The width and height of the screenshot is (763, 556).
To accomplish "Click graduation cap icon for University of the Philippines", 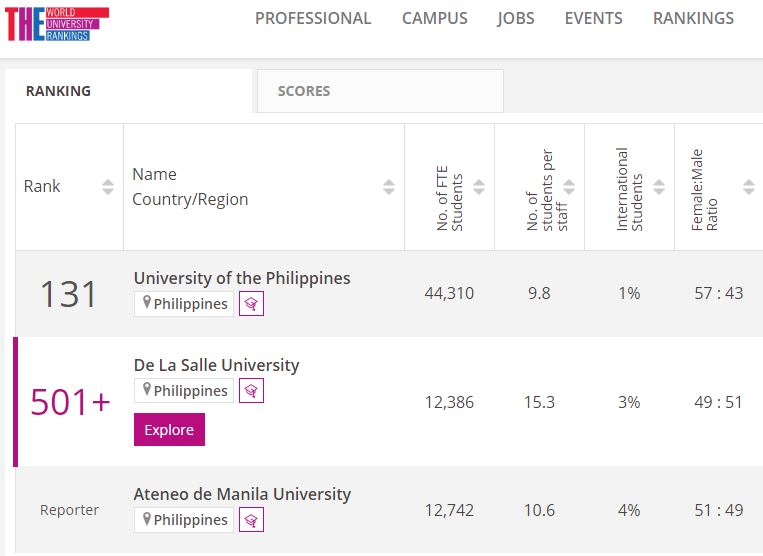I will tap(251, 304).
